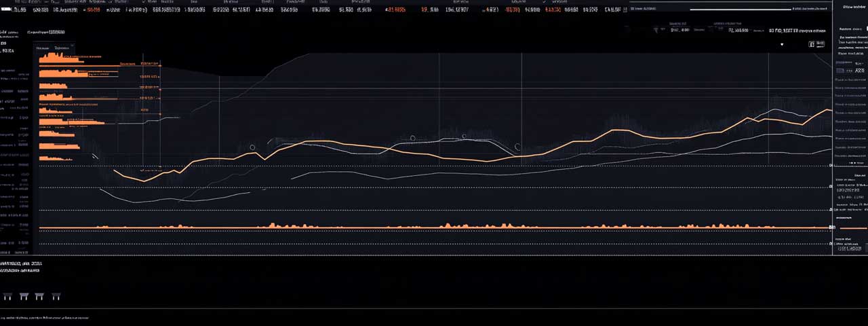
Task: Open the white triangle dropdown above the chart
Action: point(782,45)
